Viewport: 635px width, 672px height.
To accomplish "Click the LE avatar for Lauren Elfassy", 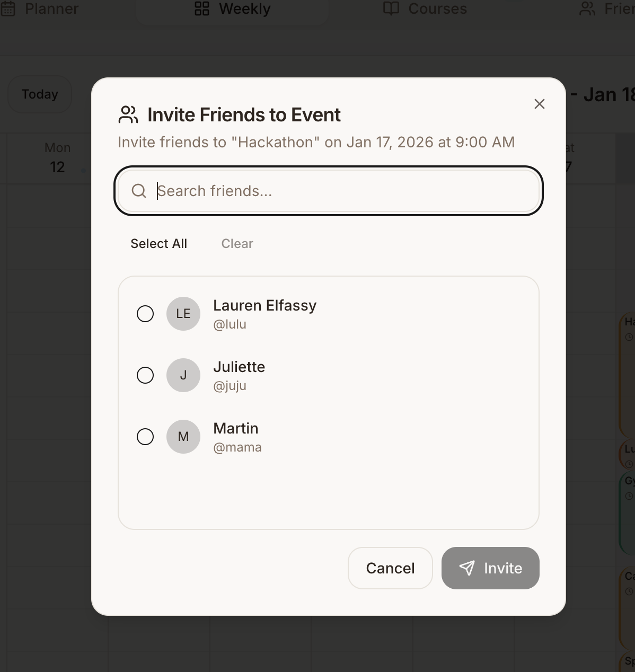I will [x=183, y=314].
